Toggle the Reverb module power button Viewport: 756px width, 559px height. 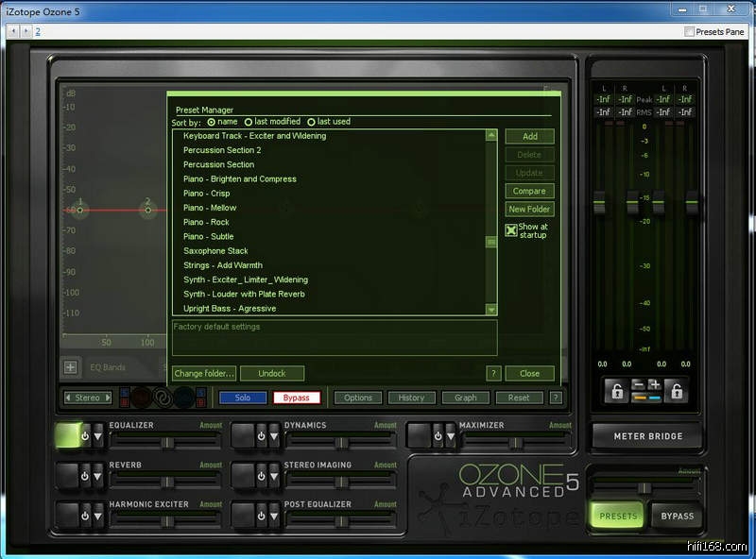click(x=84, y=476)
